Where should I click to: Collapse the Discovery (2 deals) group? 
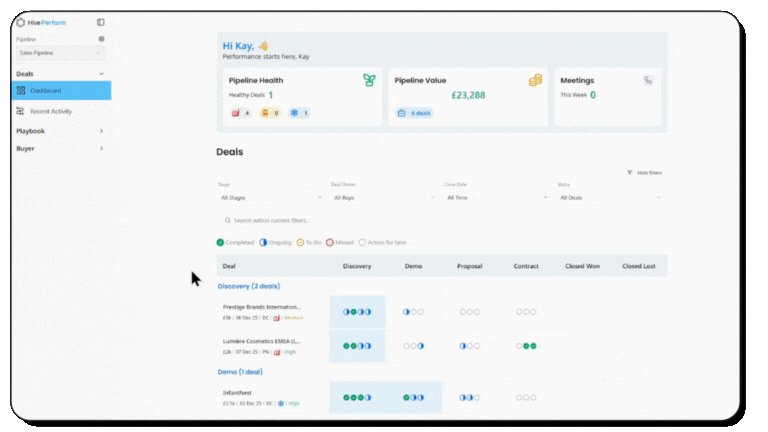click(249, 286)
